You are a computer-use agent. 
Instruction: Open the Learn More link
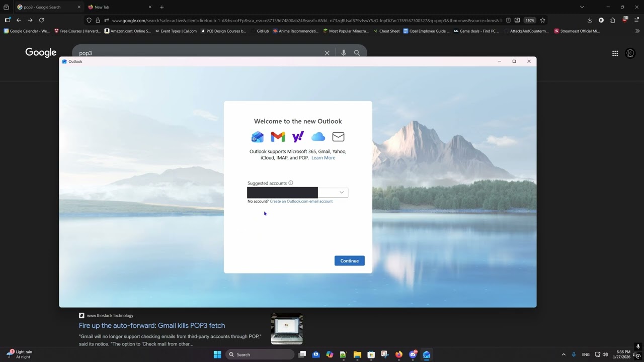[323, 158]
